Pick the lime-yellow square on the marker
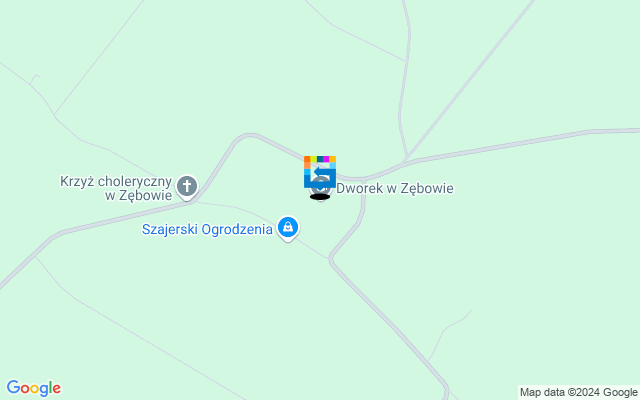Viewport: 640px width, 400px height. pos(313,159)
